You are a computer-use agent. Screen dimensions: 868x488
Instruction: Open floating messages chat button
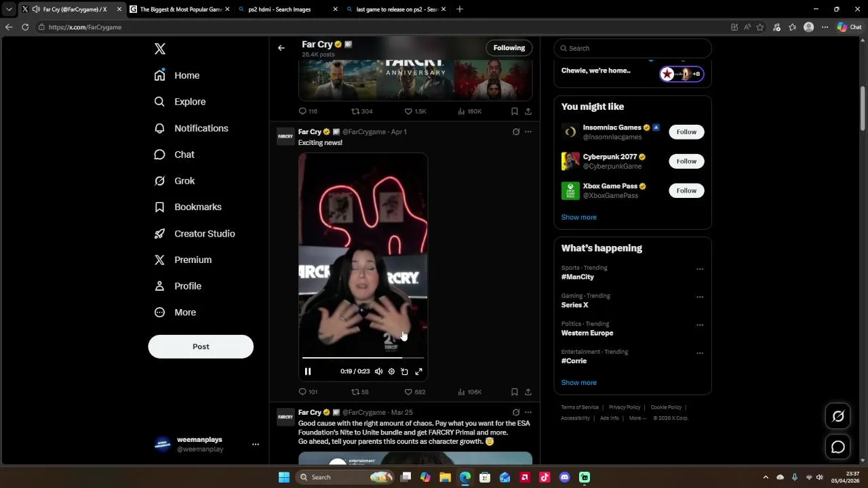[838, 447]
